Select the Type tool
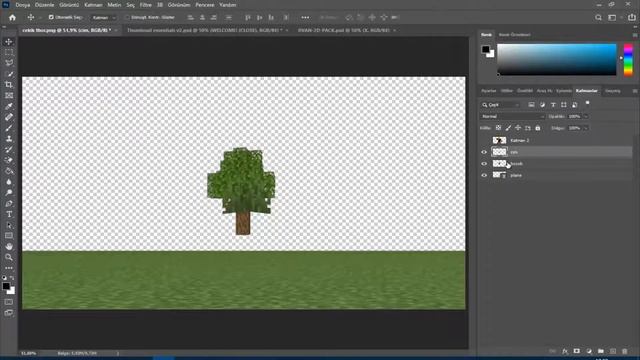640x360 pixels. pos(9,214)
